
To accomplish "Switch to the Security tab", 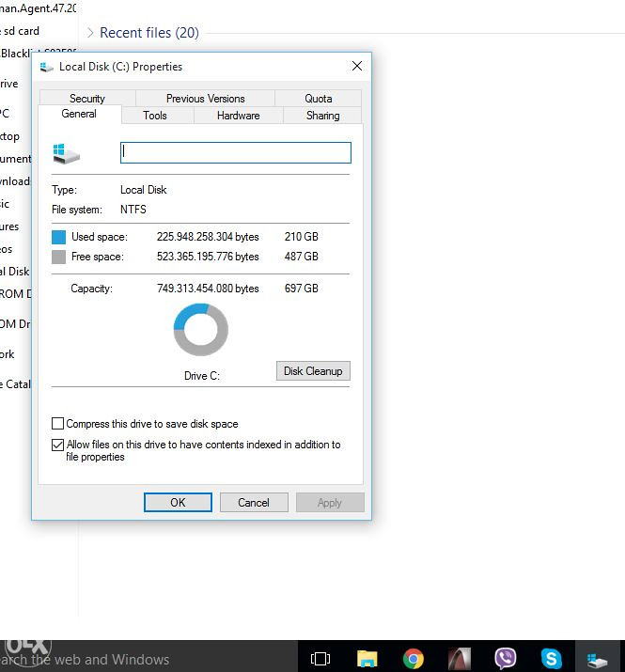I will coord(87,98).
